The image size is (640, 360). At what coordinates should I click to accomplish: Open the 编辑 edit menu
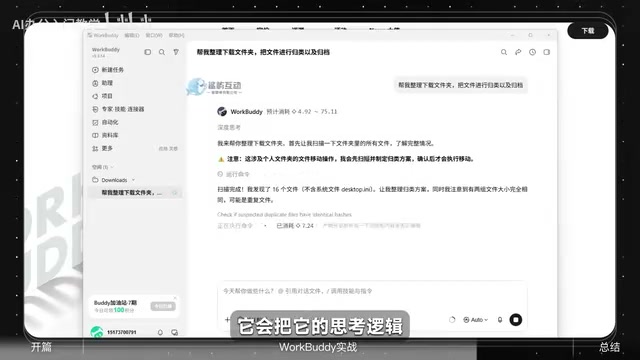[x=132, y=36]
